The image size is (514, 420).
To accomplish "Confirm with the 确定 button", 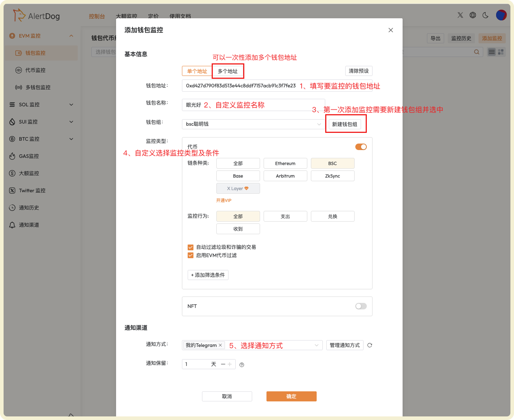I will point(291,396).
